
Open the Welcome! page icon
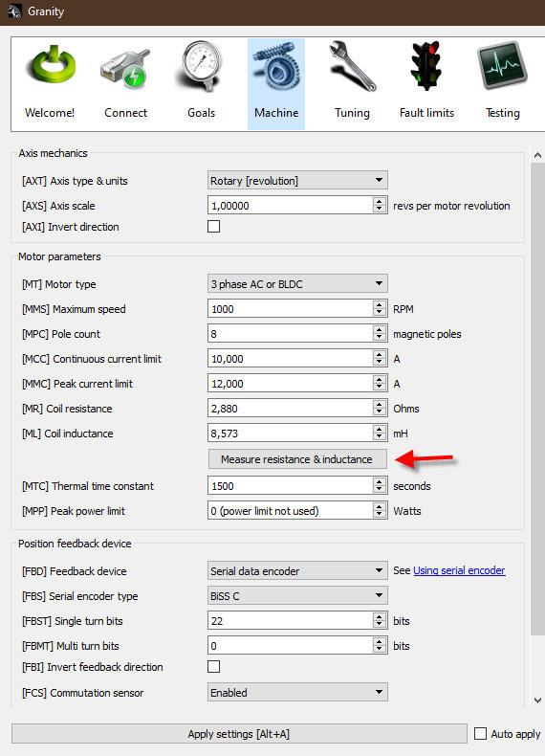pos(50,66)
